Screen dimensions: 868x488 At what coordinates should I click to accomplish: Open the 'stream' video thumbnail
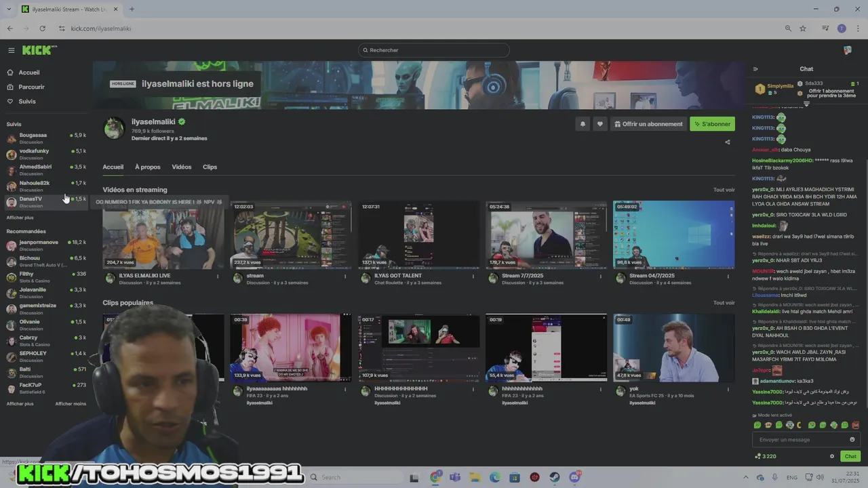[291, 235]
